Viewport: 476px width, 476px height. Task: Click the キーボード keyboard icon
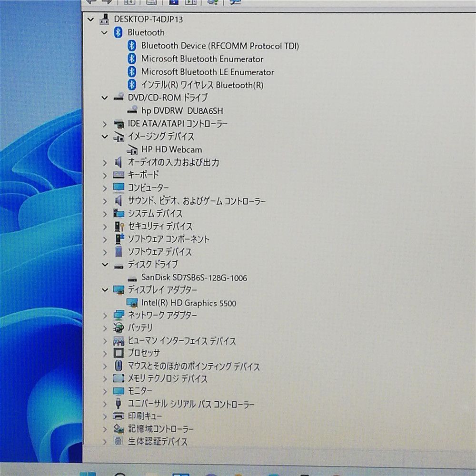pos(119,175)
